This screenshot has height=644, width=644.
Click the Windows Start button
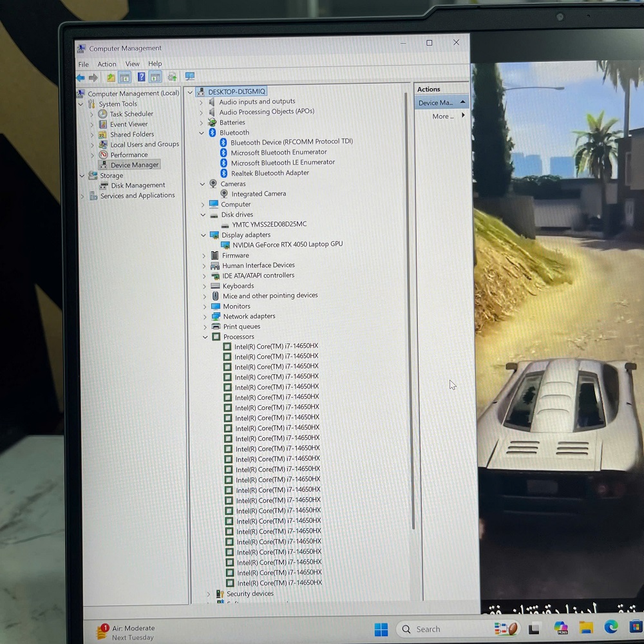click(381, 629)
